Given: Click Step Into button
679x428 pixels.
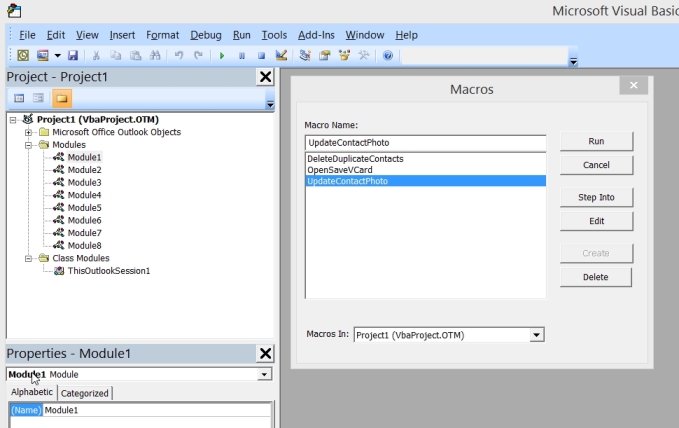Looking at the screenshot, I should tap(596, 198).
